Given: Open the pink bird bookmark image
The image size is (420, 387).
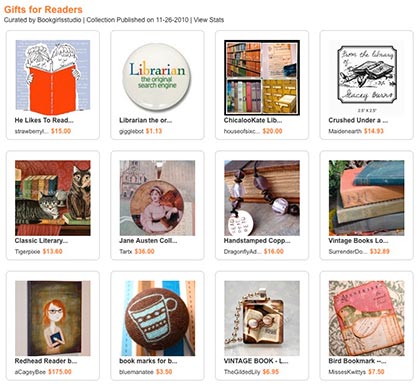Looking at the screenshot, I should 366,318.
